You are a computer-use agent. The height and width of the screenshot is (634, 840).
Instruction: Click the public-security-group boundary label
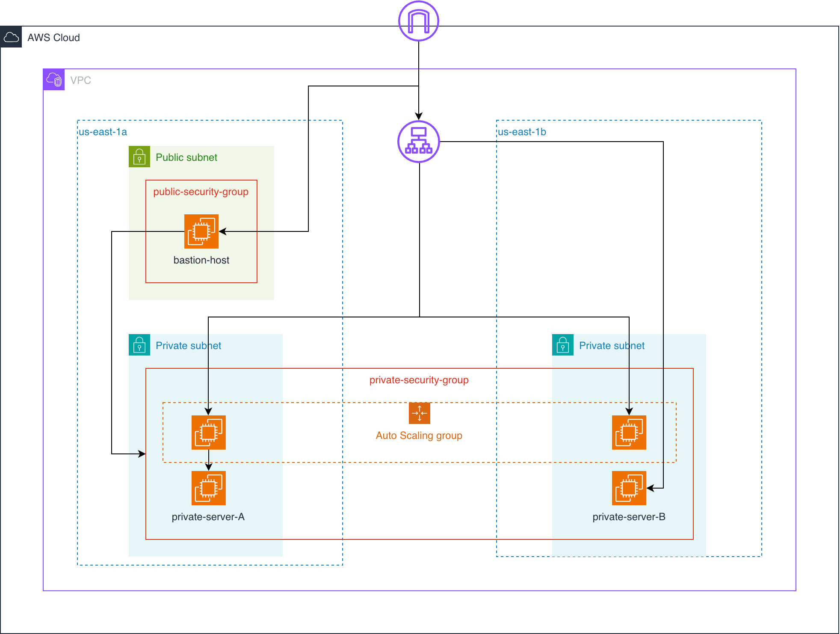click(201, 192)
